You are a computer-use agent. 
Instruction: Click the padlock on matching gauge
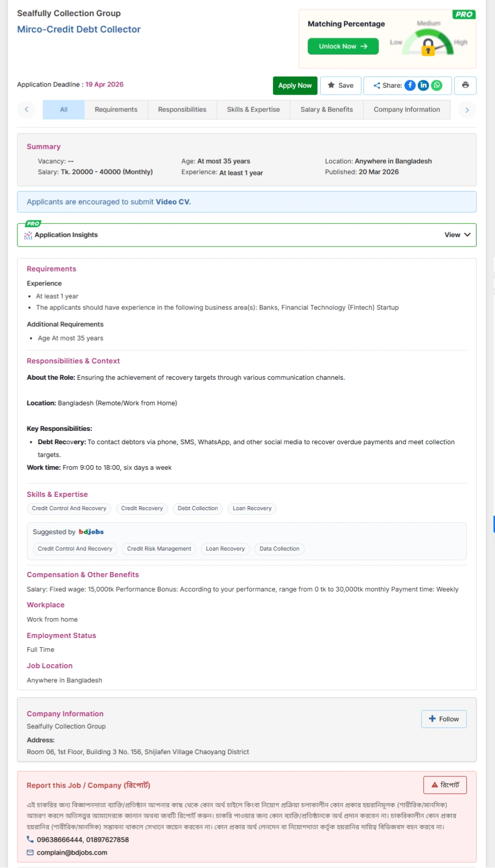(428, 48)
